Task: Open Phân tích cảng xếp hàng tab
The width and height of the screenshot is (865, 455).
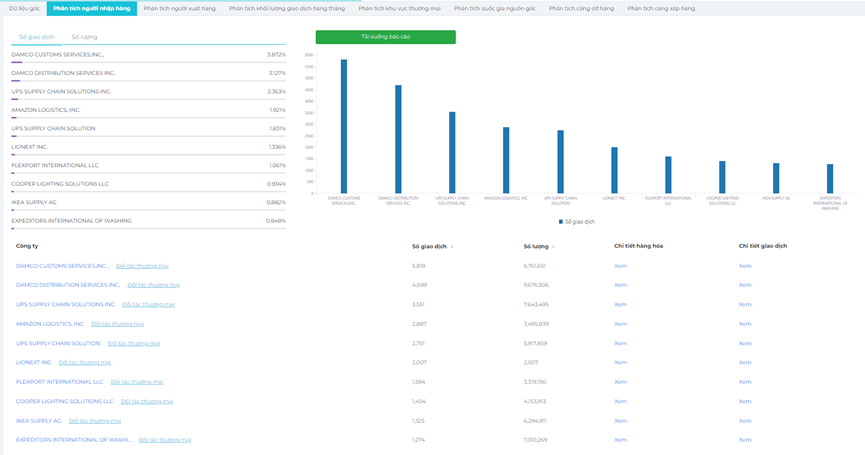Action: coord(661,8)
